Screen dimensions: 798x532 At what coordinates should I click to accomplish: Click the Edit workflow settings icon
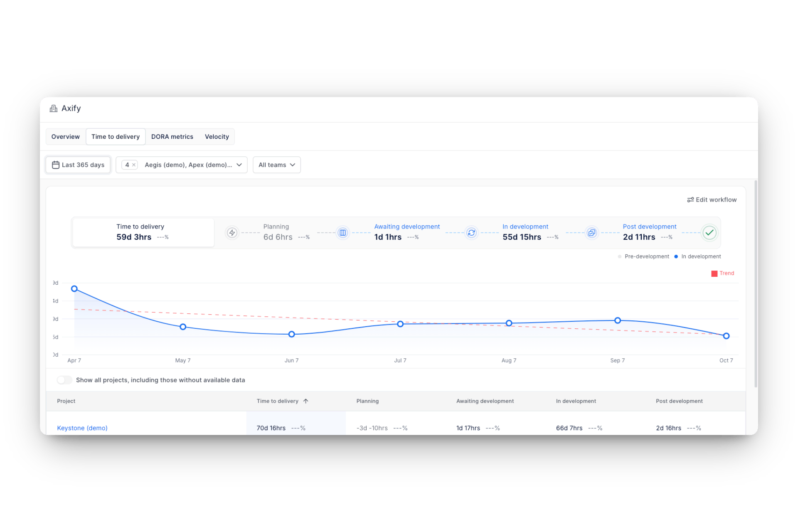tap(690, 199)
